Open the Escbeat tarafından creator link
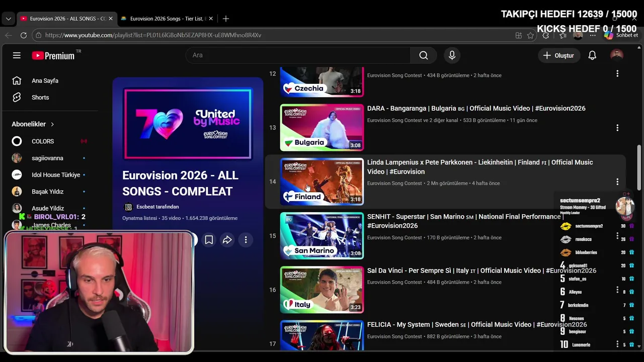This screenshot has width=644, height=362. click(157, 207)
